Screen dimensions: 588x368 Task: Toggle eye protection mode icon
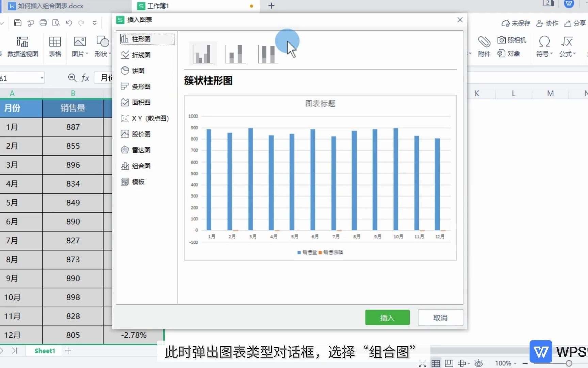(478, 363)
